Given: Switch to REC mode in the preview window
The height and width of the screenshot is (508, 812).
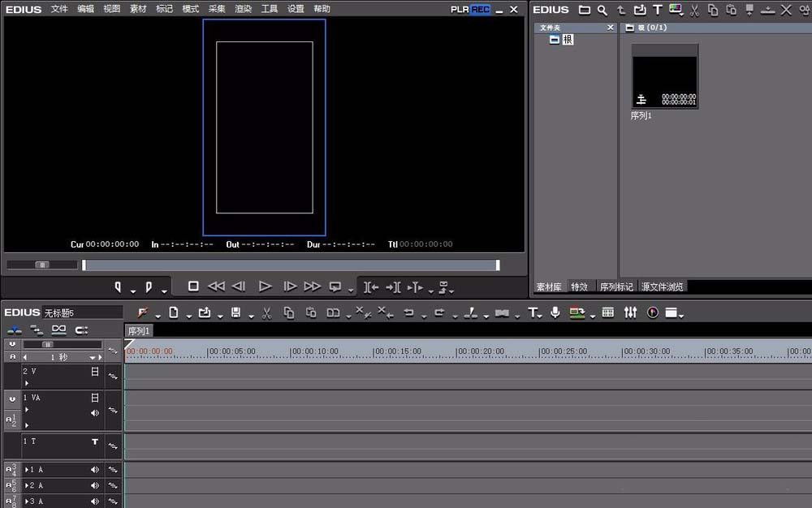Looking at the screenshot, I should point(481,10).
